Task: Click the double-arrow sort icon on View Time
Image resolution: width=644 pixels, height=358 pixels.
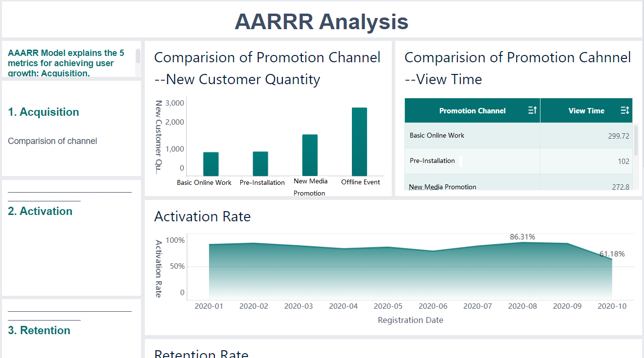Action: coord(625,110)
